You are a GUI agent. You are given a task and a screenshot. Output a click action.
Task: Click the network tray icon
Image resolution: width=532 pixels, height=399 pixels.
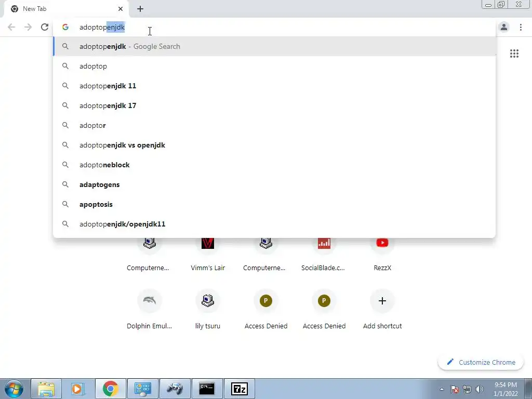[x=467, y=389]
